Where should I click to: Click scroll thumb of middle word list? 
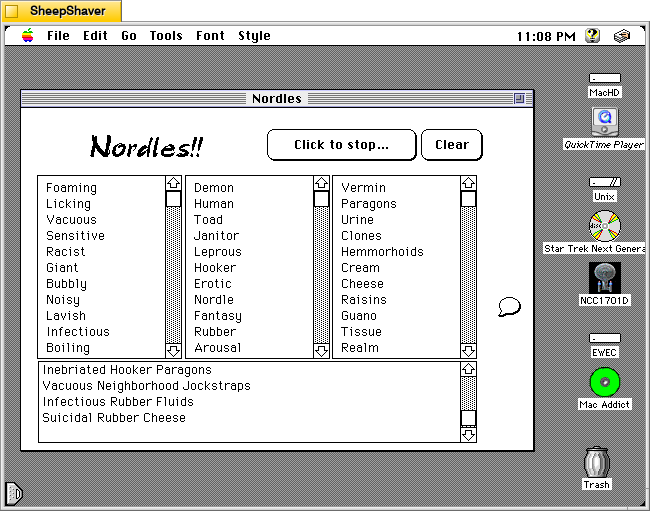pyautogui.click(x=321, y=199)
